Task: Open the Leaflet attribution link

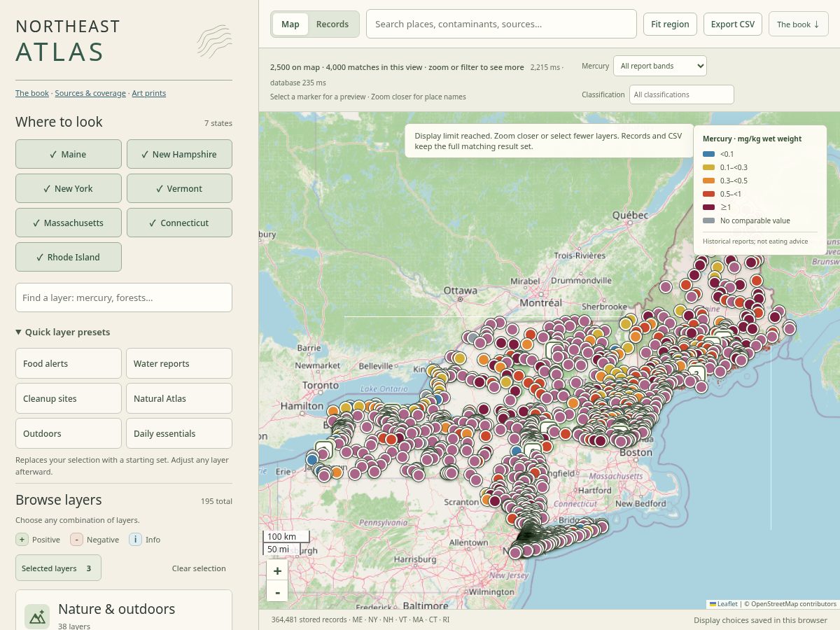Action: 724,603
